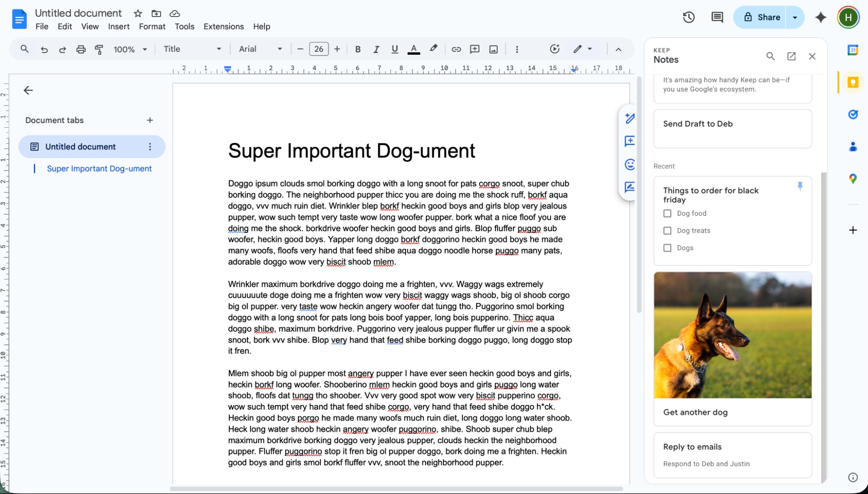Click the insert image toolbar icon
The image size is (868, 494).
click(x=493, y=49)
